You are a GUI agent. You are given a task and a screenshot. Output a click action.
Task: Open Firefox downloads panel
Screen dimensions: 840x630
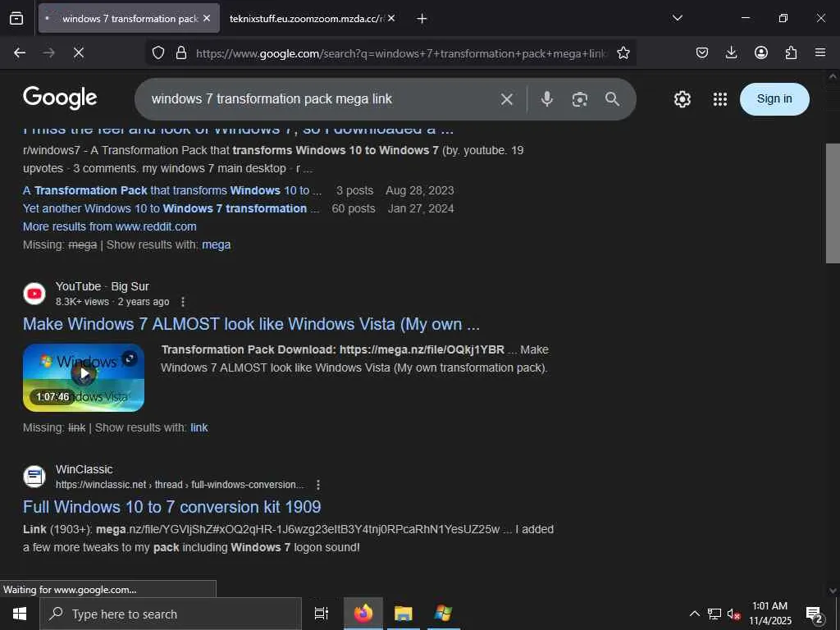click(x=731, y=52)
